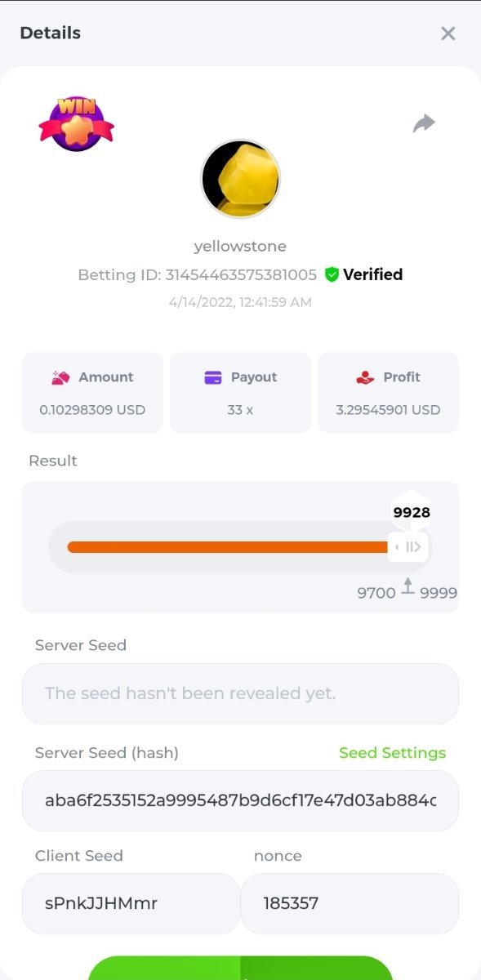Click the orange result bar
481x980 pixels.
click(228, 546)
